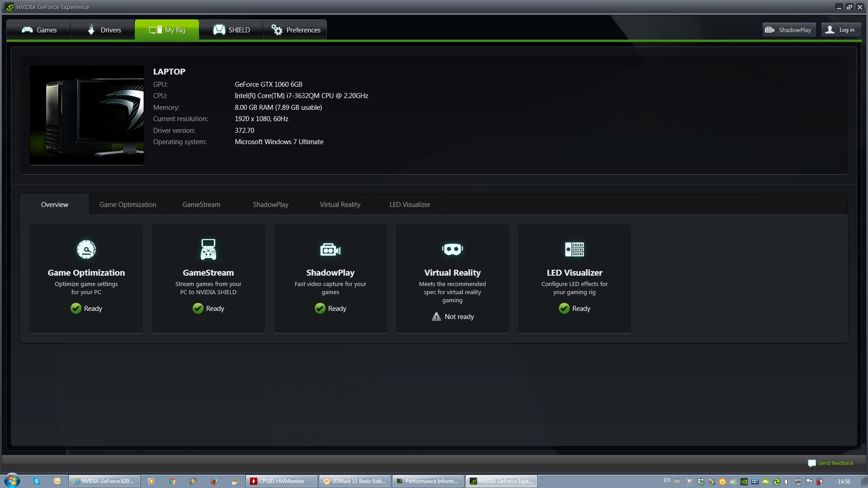Screen dimensions: 868x488
Task: Click NVIDIA tray icon in system tray
Action: [744, 482]
